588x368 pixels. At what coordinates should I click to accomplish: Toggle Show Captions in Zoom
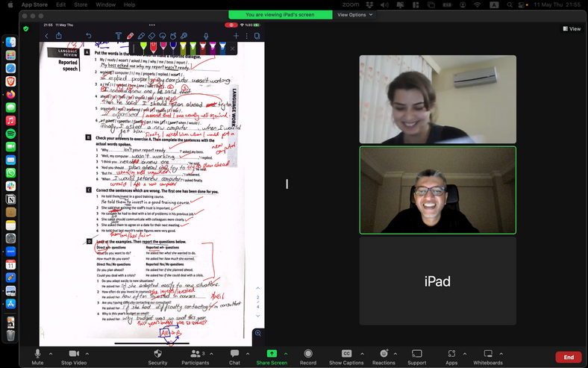(346, 357)
